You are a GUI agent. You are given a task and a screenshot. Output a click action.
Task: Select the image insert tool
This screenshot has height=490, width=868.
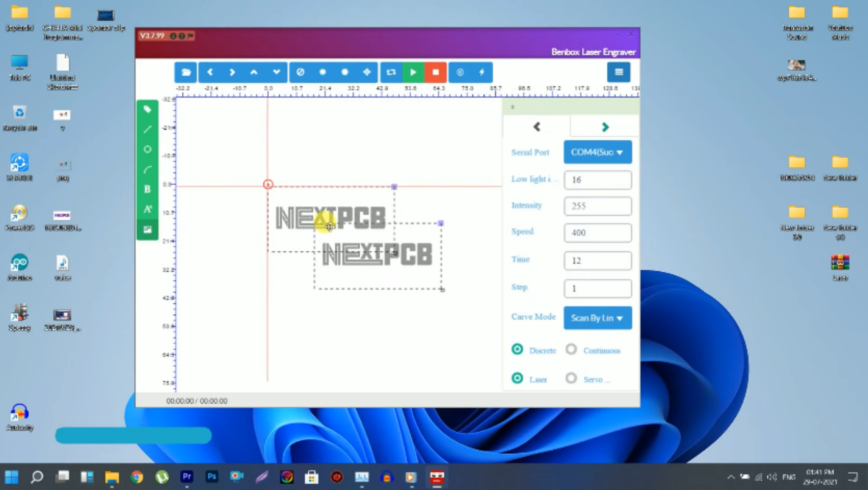[147, 230]
